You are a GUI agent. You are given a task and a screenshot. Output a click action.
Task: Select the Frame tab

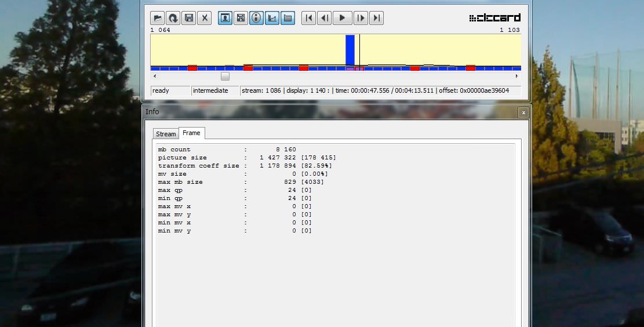point(191,133)
